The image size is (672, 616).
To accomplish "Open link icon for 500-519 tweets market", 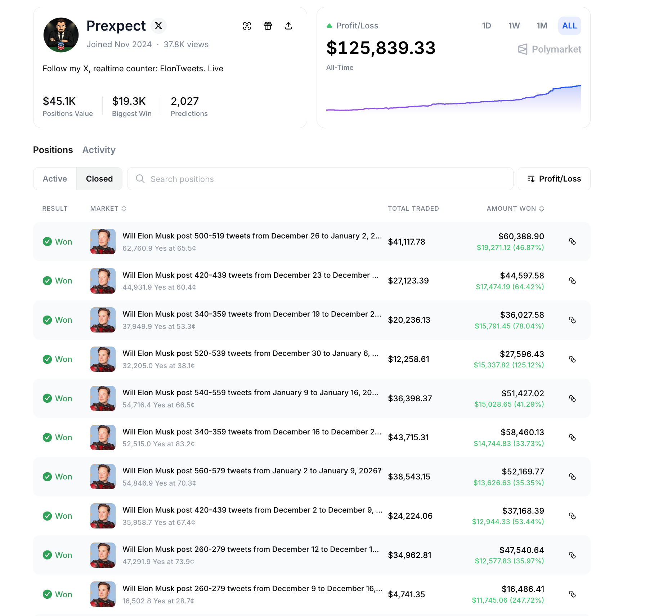I will [572, 242].
